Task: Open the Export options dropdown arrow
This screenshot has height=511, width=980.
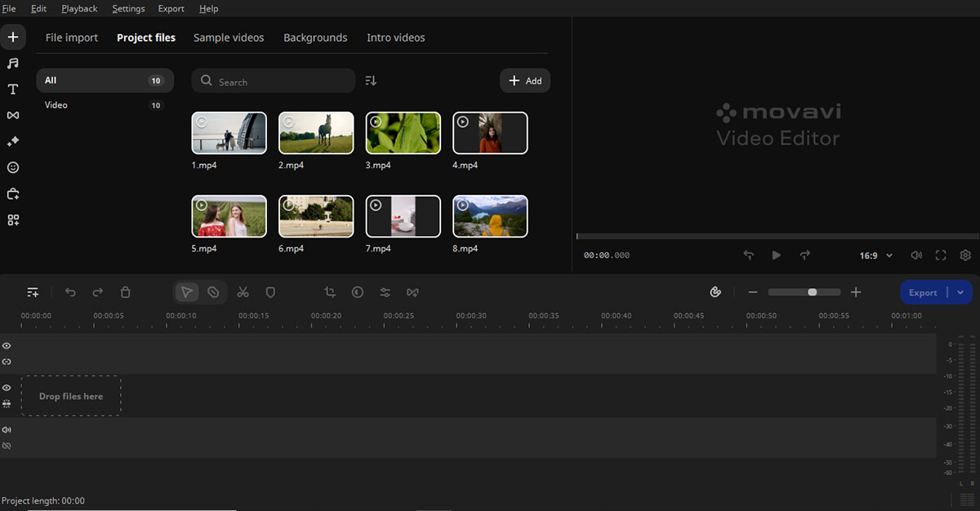Action: click(959, 291)
